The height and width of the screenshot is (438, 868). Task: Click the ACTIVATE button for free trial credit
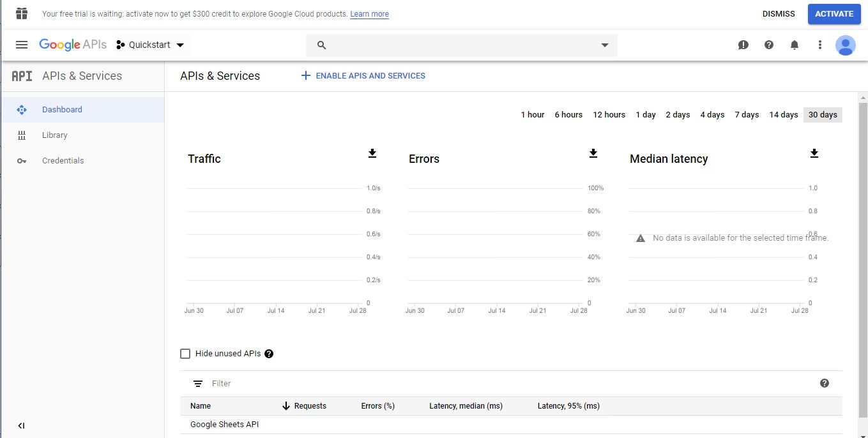click(x=834, y=13)
